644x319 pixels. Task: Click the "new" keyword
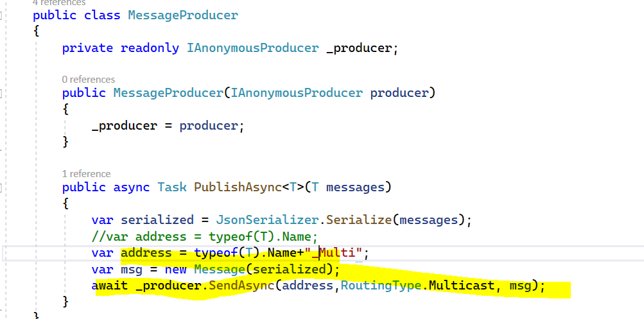(176, 270)
